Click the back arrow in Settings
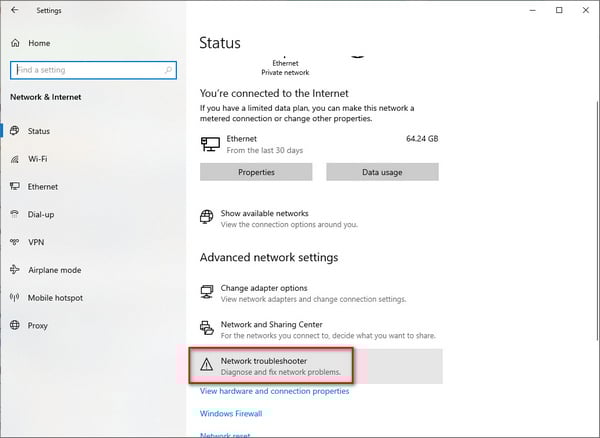This screenshot has width=600, height=438. pyautogui.click(x=15, y=10)
